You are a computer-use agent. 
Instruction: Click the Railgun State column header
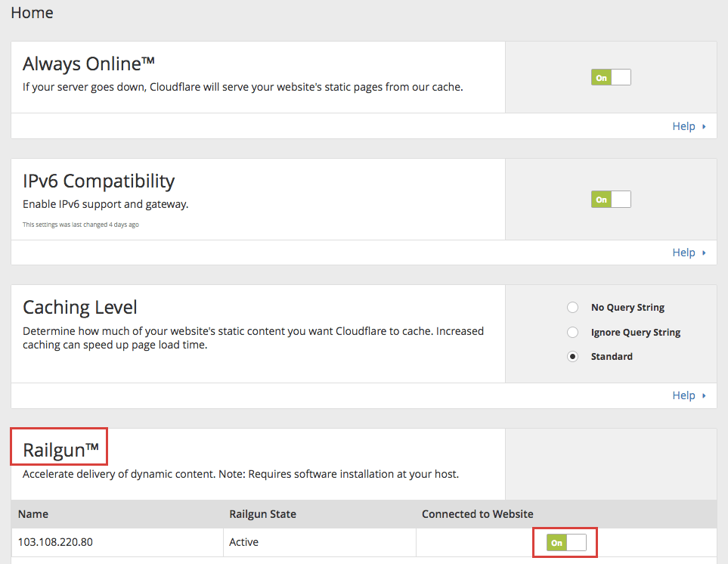pyautogui.click(x=263, y=514)
